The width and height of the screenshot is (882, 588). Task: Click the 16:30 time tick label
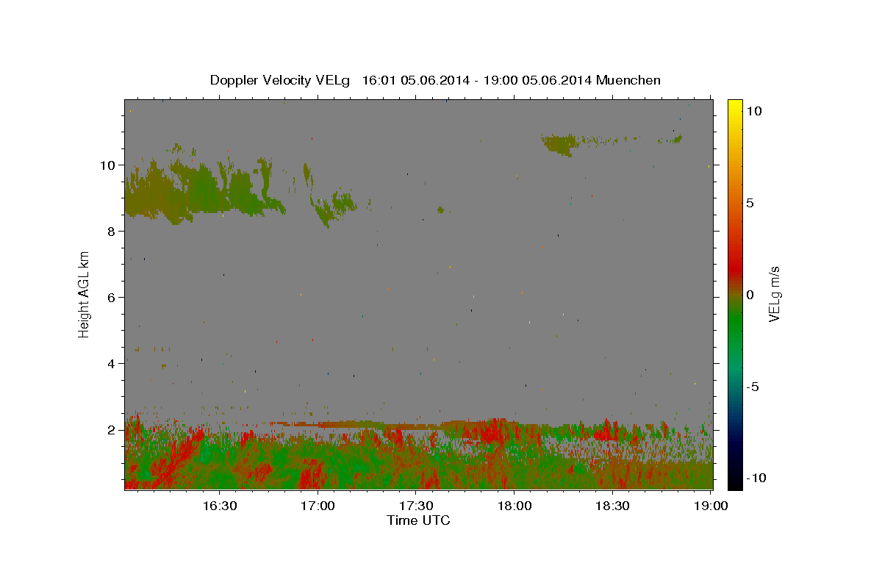220,506
